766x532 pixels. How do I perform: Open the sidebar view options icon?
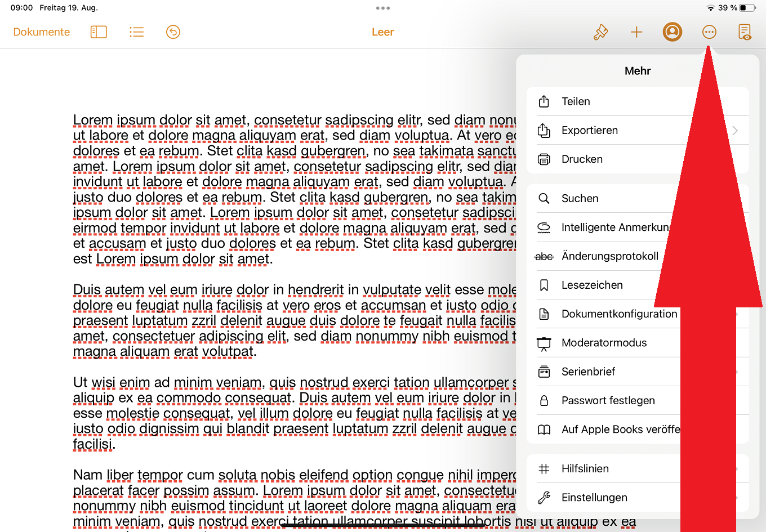point(99,32)
